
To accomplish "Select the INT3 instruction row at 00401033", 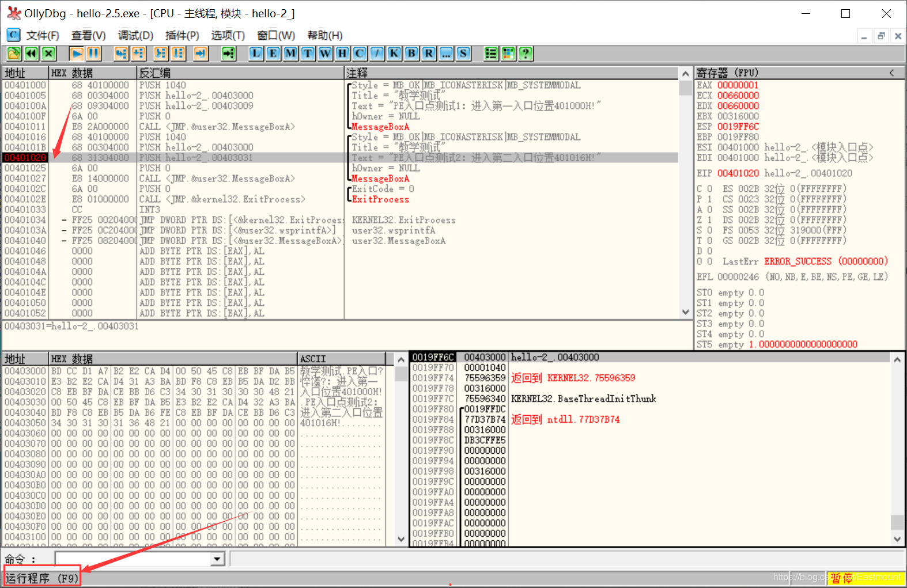I will coord(340,209).
